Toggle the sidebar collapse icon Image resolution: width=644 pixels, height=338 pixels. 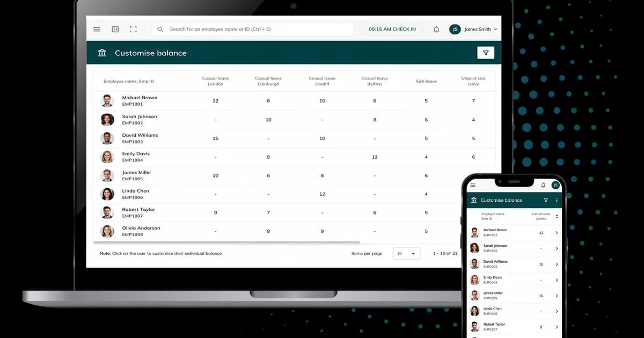115,30
